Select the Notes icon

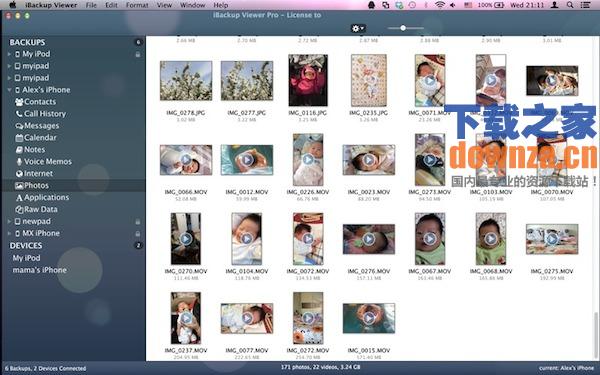pyautogui.click(x=19, y=150)
